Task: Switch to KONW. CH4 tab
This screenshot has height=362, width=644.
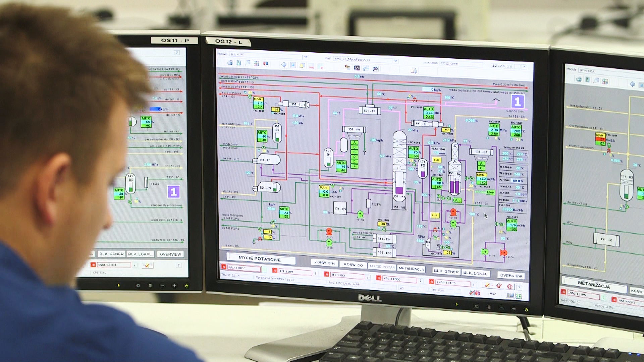Action: pos(324,263)
